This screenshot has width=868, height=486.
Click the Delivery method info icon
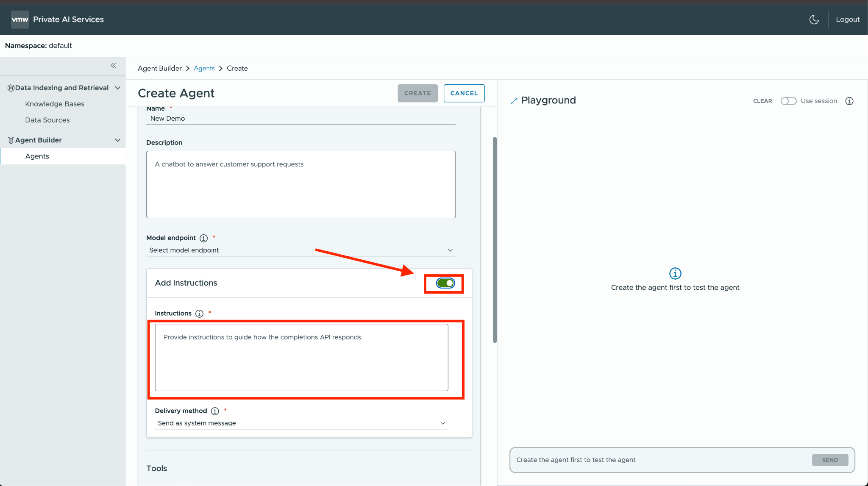215,411
